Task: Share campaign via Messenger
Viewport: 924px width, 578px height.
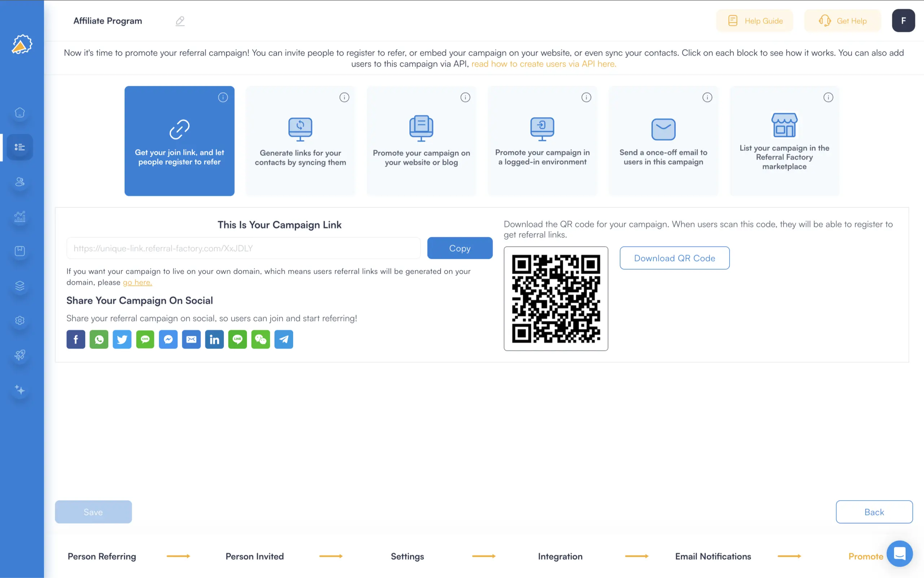Action: (168, 339)
